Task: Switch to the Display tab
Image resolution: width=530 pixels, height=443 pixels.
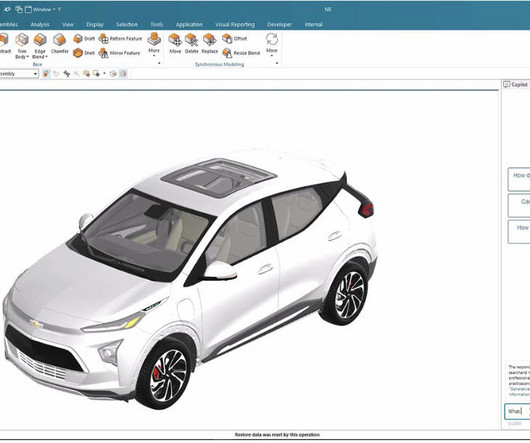Action: pos(95,24)
